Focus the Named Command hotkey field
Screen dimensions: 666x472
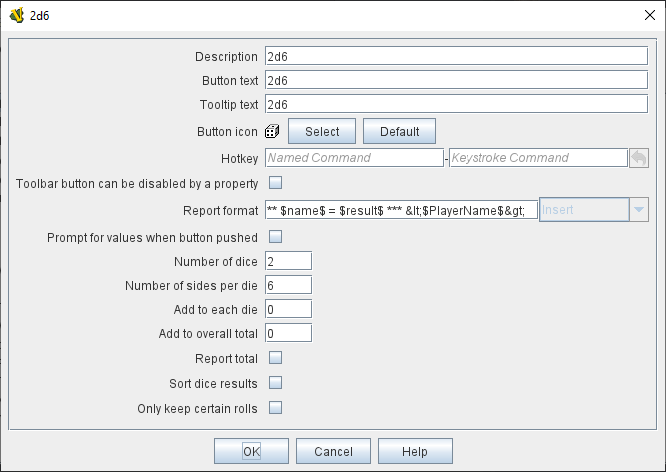pos(353,158)
